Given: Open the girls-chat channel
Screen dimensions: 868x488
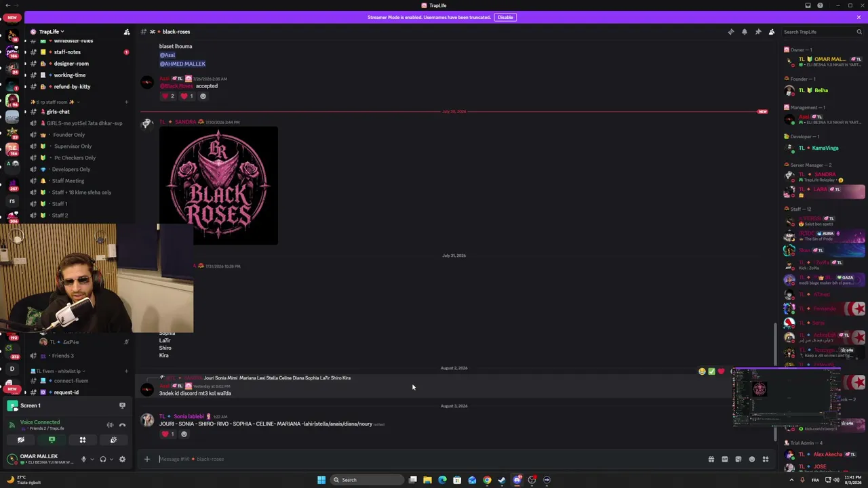Looking at the screenshot, I should (79, 112).
